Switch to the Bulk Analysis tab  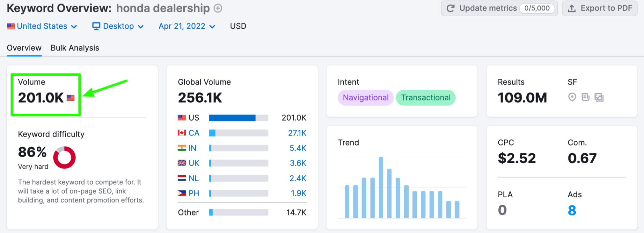tap(75, 48)
